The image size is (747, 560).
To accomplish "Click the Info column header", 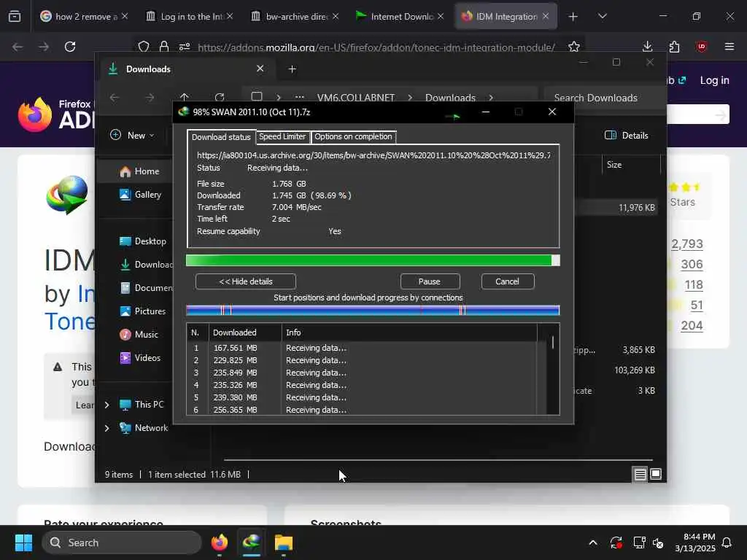I will 409,332.
